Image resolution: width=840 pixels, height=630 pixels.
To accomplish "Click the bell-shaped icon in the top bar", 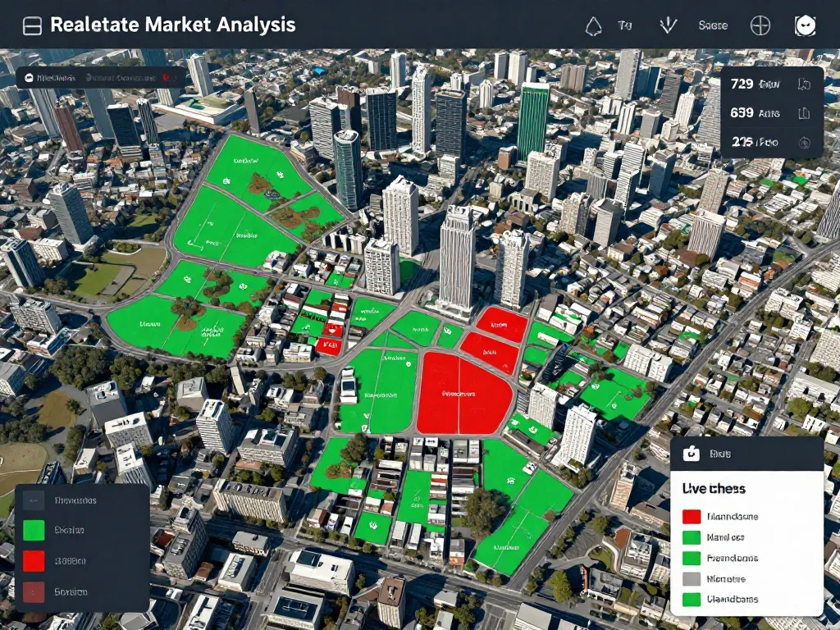I will [x=593, y=26].
